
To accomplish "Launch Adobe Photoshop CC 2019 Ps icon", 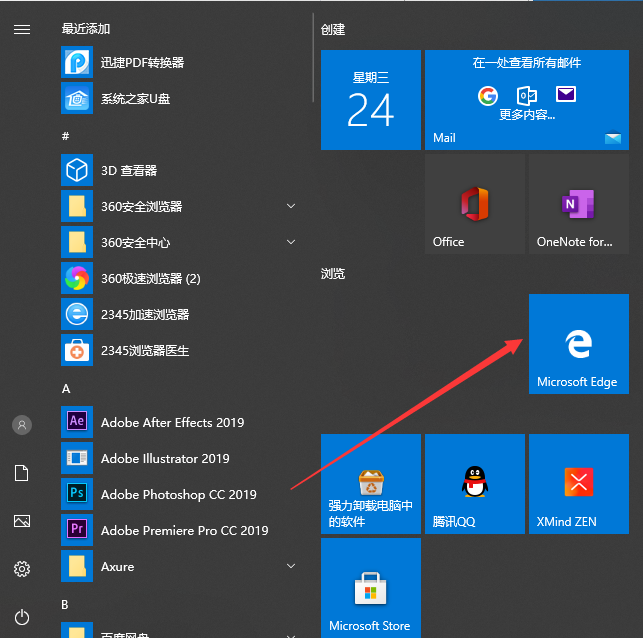I will [x=77, y=494].
